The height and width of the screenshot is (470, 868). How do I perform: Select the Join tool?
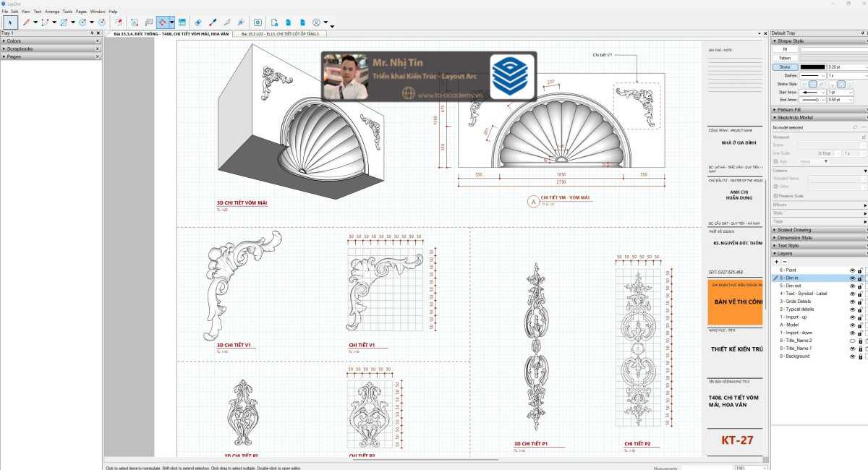241,22
